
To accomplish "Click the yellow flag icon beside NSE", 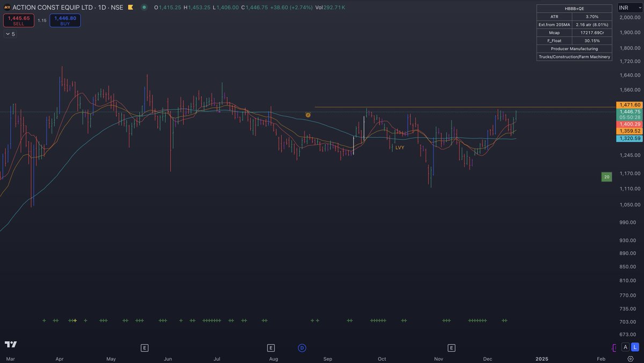I will 130,8.
